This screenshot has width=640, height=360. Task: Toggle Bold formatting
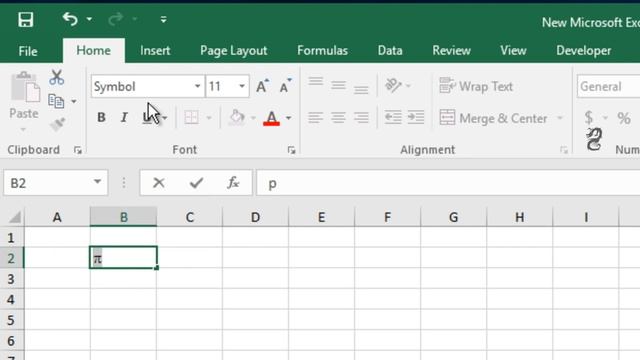101,118
